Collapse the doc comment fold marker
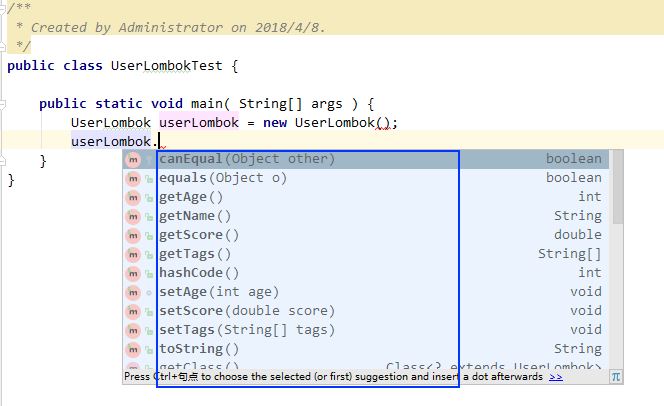Viewport: 664px width, 406px height. pos(2,8)
